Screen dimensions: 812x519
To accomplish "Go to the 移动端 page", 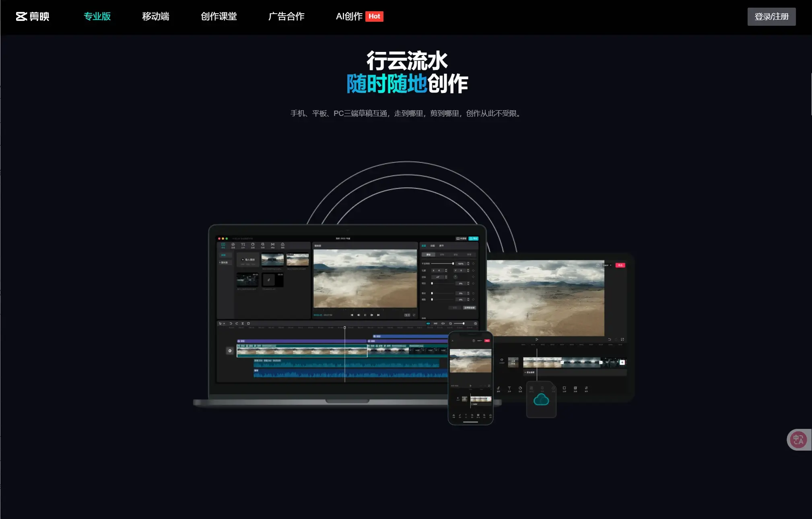I will coord(156,16).
